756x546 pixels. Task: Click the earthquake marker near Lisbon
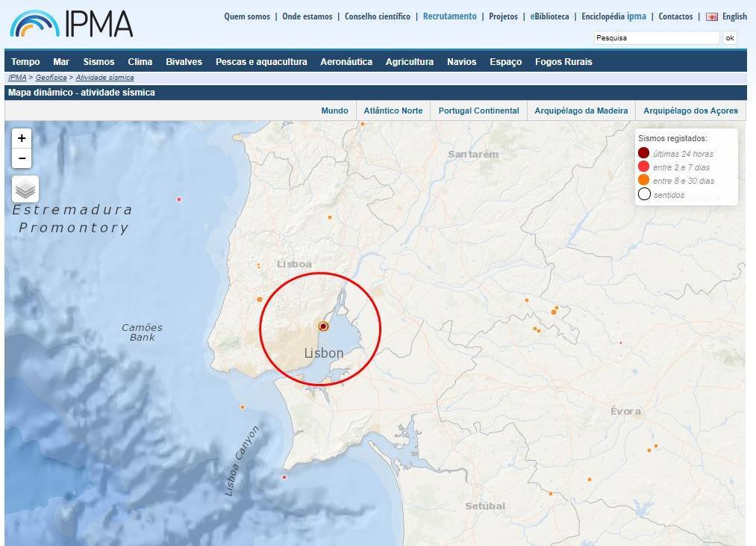(323, 326)
